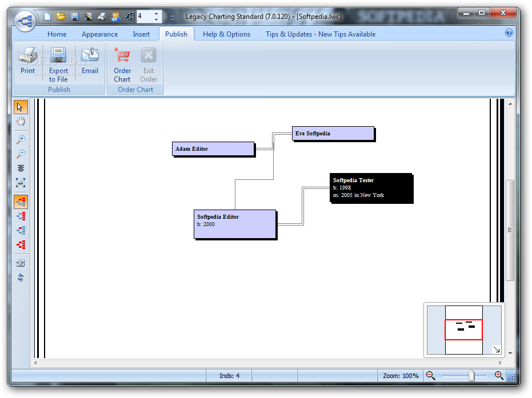The width and height of the screenshot is (532, 398).
Task: Click the Save floppy disk icon in quick access toolbar
Action: [x=75, y=16]
